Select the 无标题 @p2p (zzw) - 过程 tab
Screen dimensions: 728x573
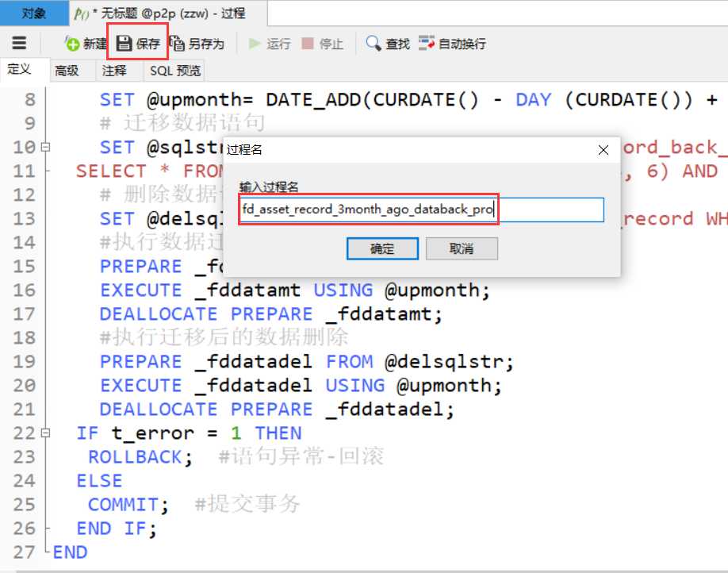[168, 13]
